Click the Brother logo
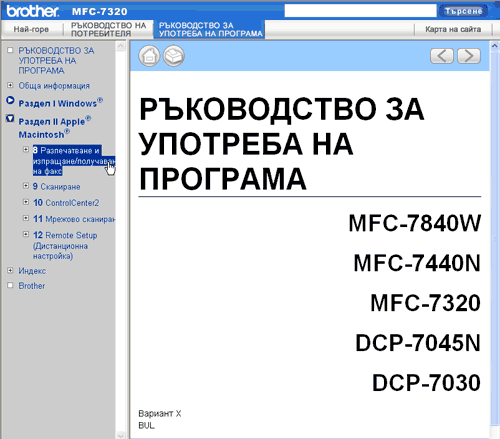 (32, 11)
